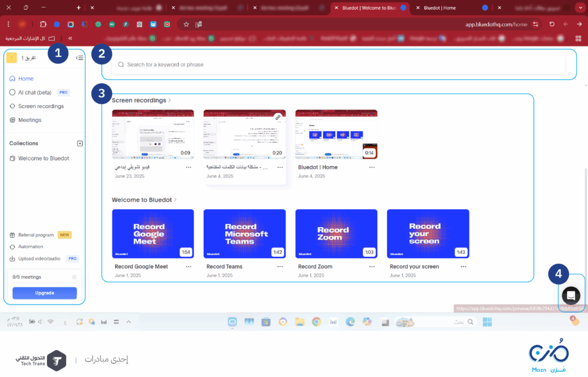
Task: Open a new browser tab with plus
Action: (78, 8)
